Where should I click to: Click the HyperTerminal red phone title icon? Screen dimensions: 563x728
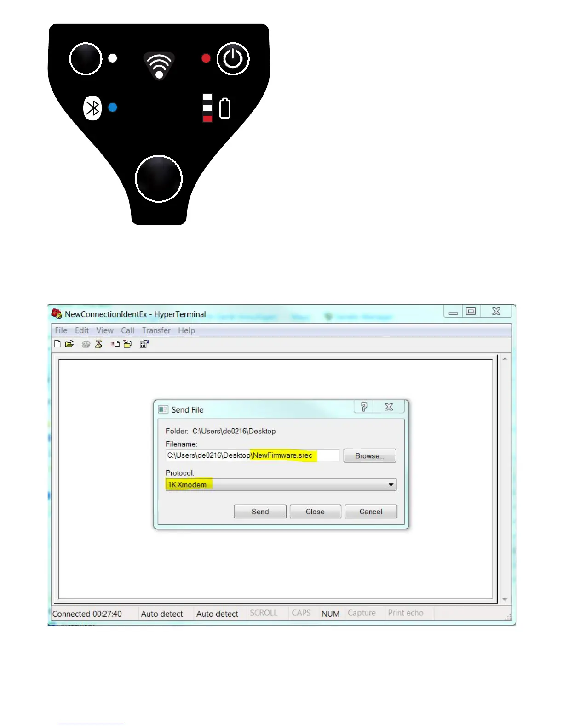tap(57, 314)
